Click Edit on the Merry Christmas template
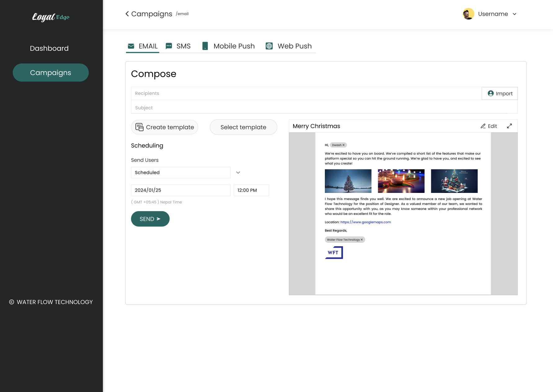This screenshot has width=553, height=392. (489, 126)
